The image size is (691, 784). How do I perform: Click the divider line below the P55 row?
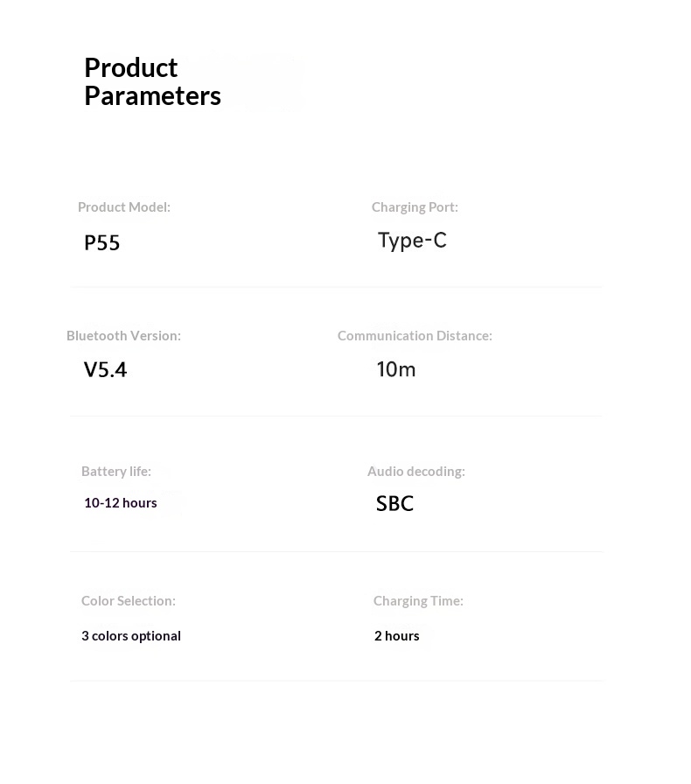[336, 286]
